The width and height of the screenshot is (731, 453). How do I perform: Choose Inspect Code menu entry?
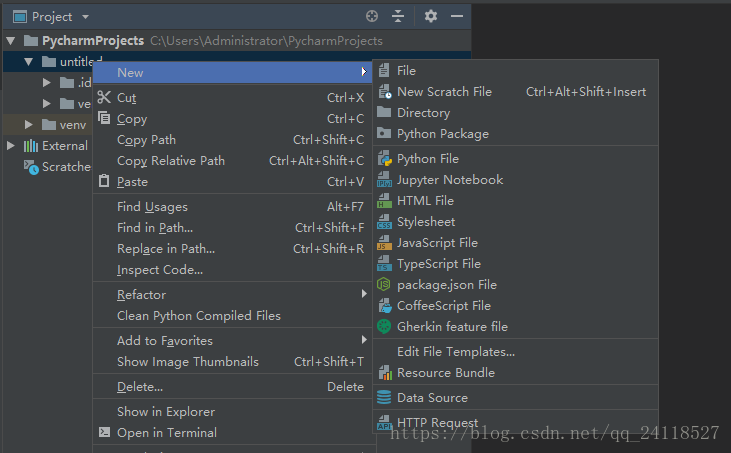coord(232,269)
